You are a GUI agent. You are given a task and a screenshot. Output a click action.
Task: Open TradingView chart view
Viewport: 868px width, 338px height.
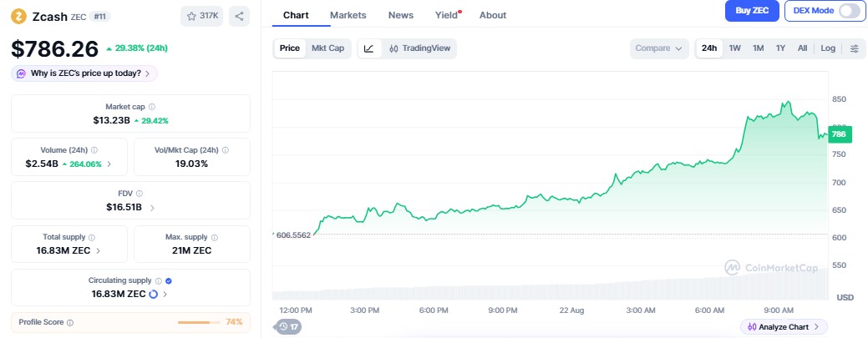(x=419, y=48)
